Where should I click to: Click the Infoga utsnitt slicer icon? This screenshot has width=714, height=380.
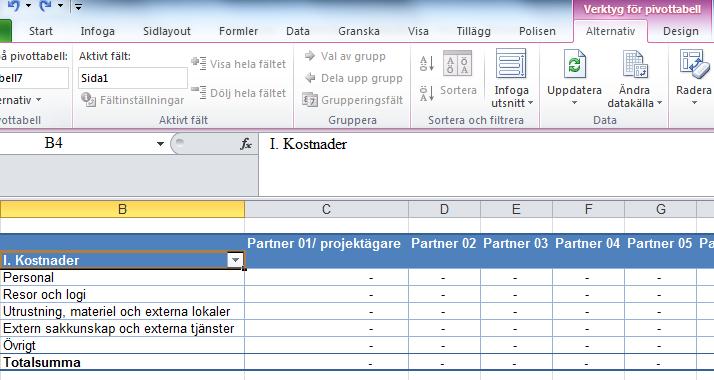(511, 64)
